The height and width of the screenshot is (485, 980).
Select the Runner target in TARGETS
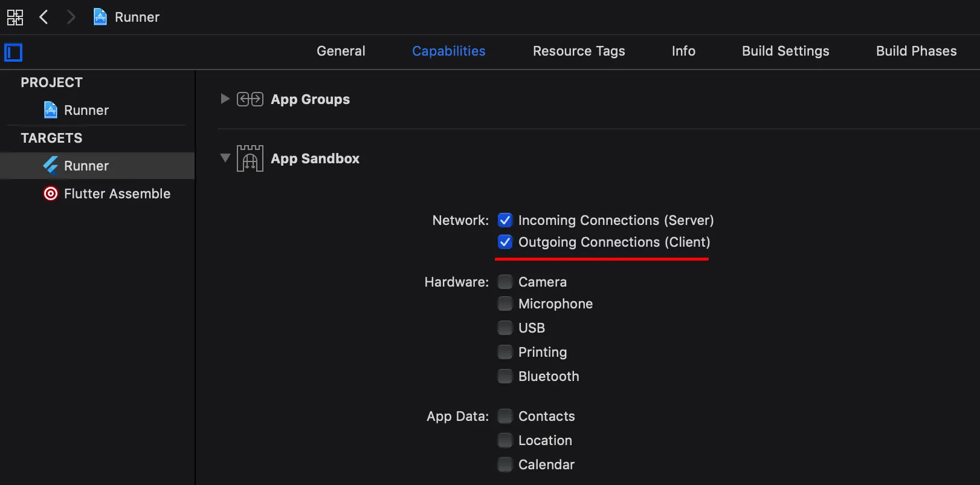(x=86, y=166)
